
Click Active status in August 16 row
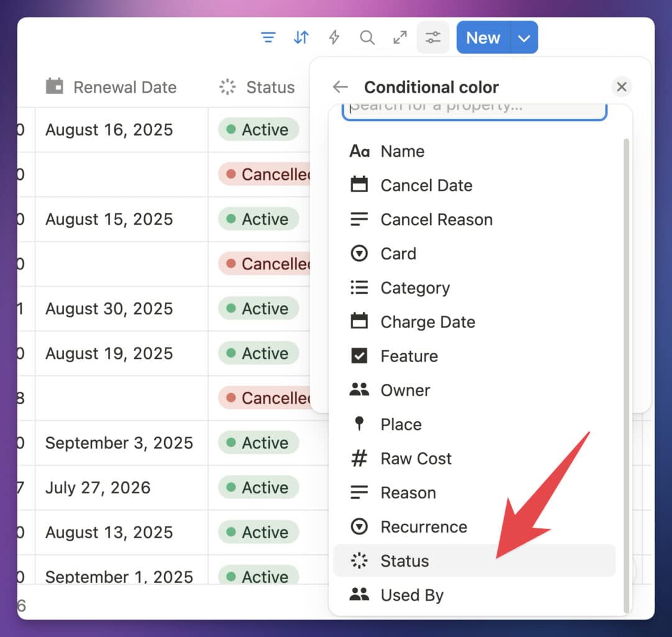click(259, 129)
